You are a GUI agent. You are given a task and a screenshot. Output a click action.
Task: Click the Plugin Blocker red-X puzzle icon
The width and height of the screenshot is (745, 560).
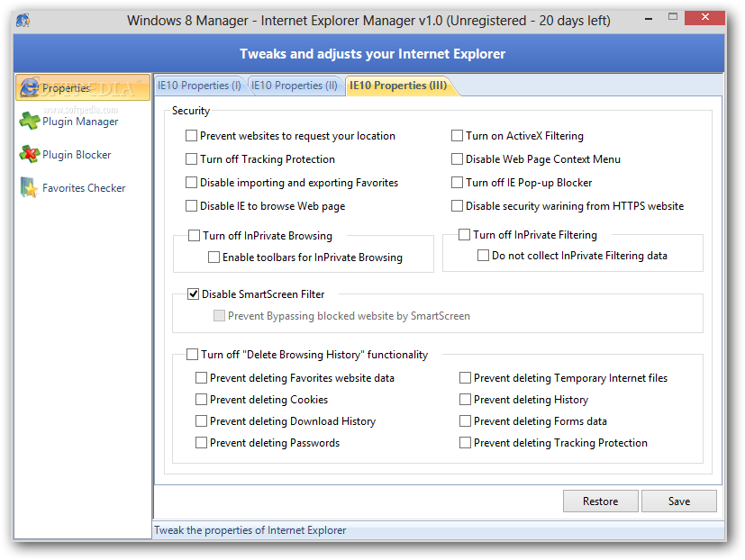coord(30,154)
